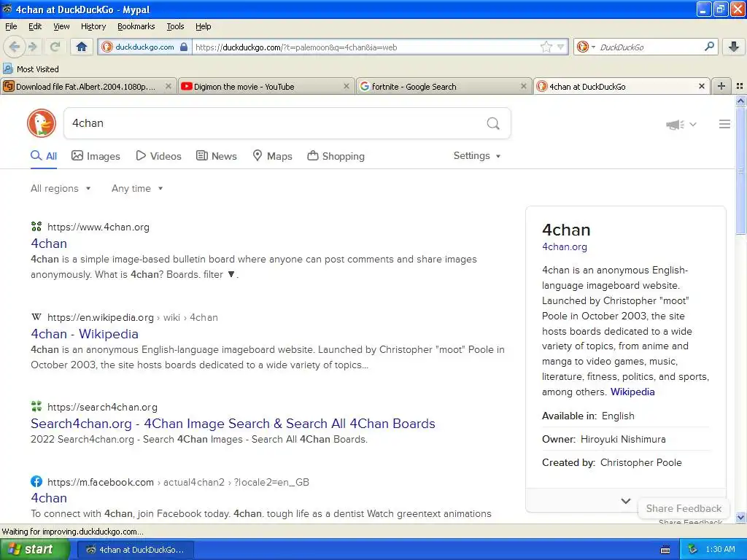Select the All results tab
This screenshot has height=560, width=747.
[44, 156]
